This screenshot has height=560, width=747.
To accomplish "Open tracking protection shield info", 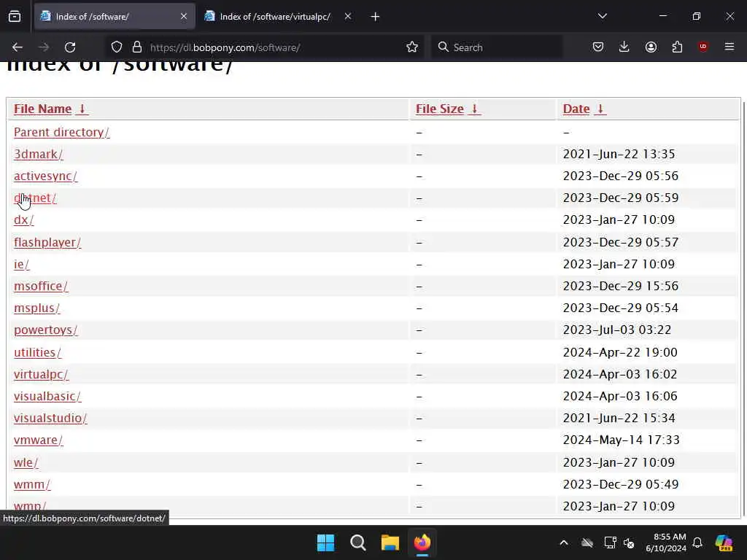I will coord(117,47).
